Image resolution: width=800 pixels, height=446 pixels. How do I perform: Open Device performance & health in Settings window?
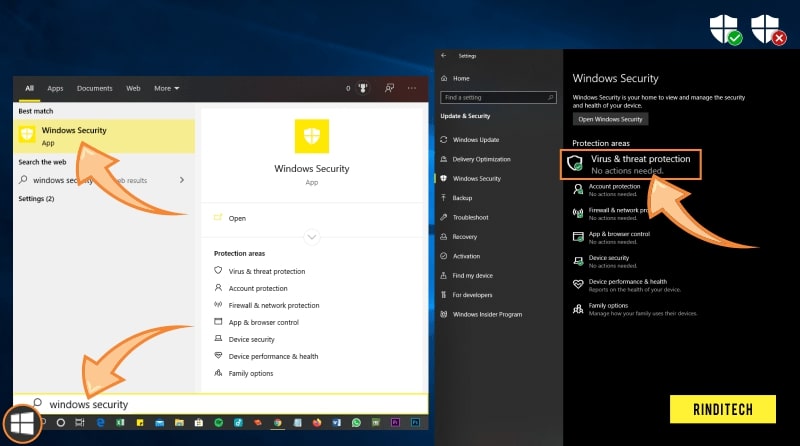click(x=627, y=285)
